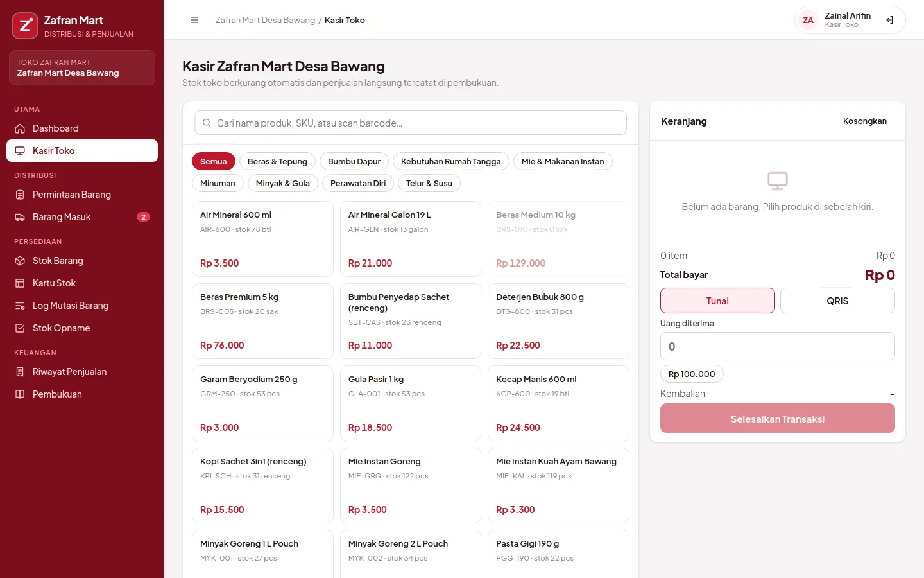Focus the product search input field
The height and width of the screenshot is (578, 924).
411,123
